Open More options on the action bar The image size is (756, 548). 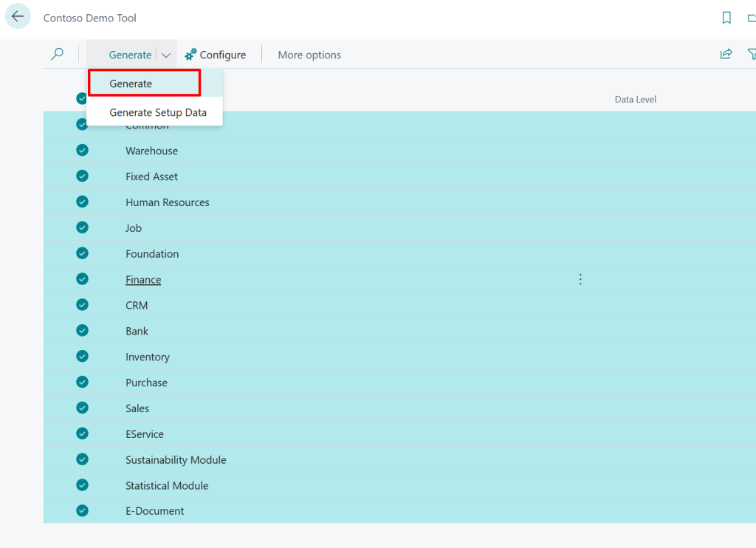[x=309, y=54]
